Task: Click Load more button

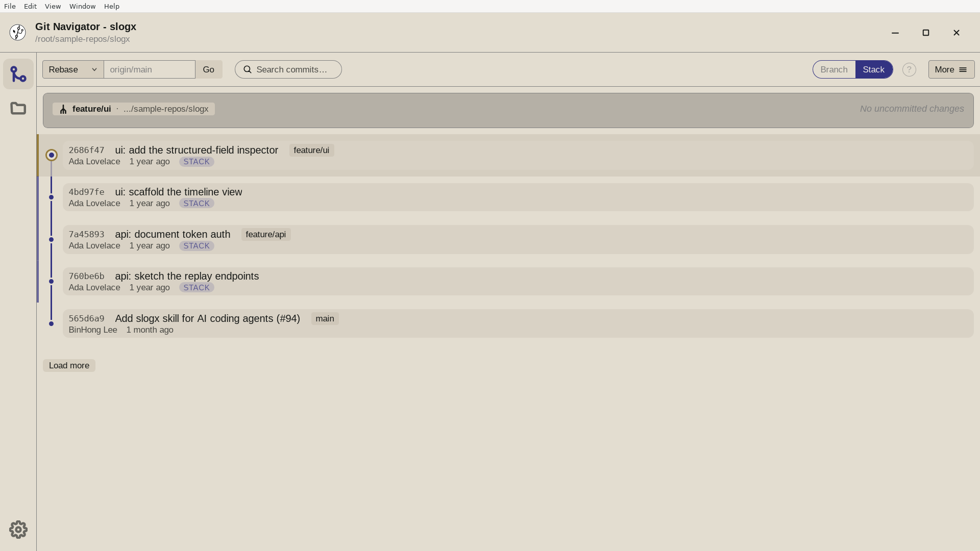Action: [69, 366]
